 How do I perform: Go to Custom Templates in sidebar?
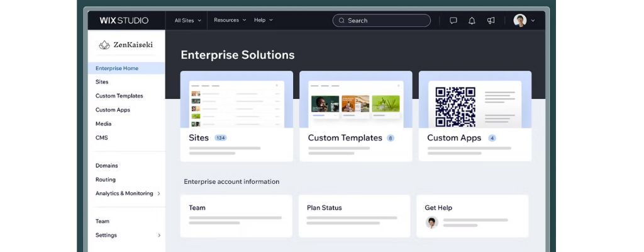point(119,96)
